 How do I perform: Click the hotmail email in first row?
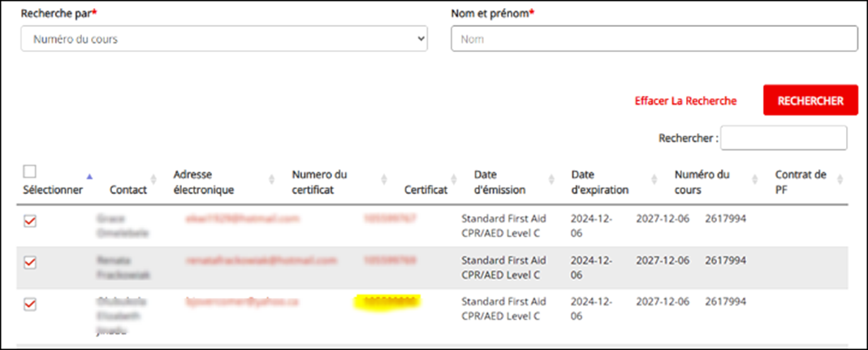tap(242, 218)
